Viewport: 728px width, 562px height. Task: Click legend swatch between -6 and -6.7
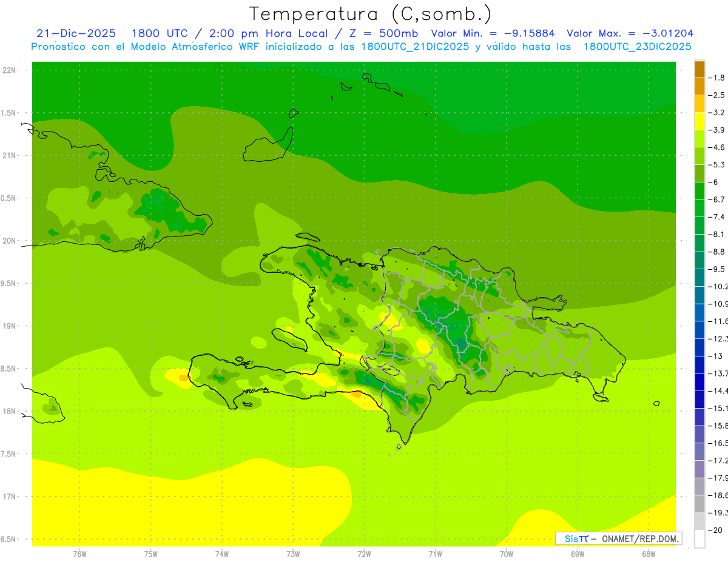pos(700,191)
